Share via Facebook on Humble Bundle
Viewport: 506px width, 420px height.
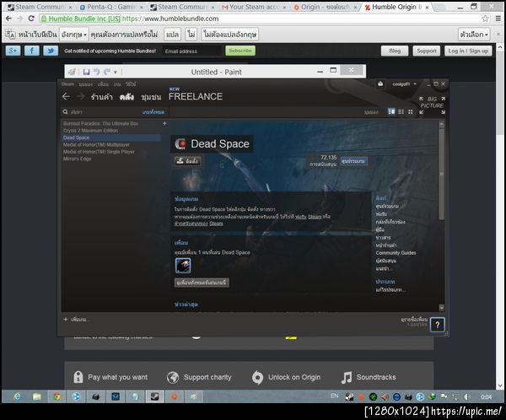(32, 51)
